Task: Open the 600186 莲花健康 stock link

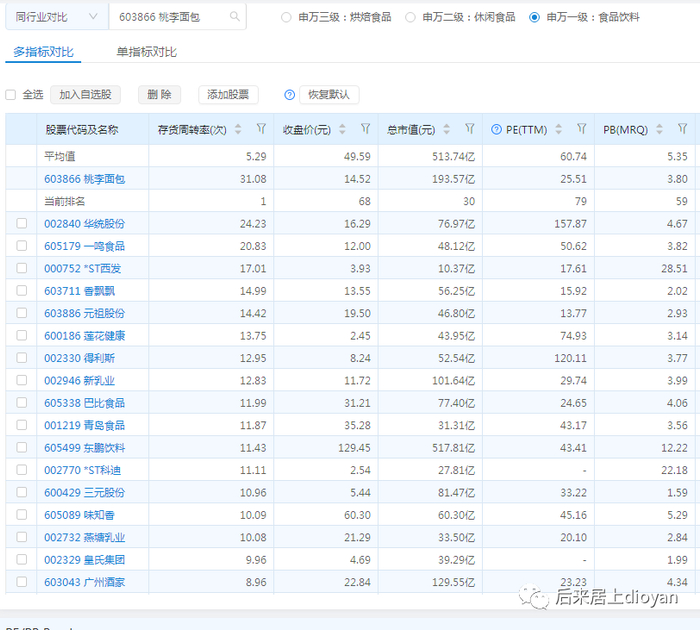Action: 84,336
